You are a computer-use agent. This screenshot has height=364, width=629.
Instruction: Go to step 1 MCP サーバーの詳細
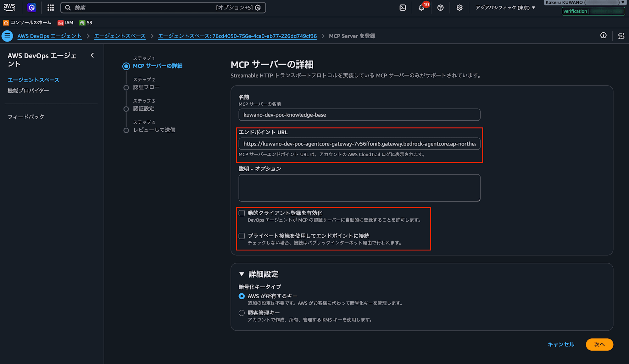tap(158, 66)
